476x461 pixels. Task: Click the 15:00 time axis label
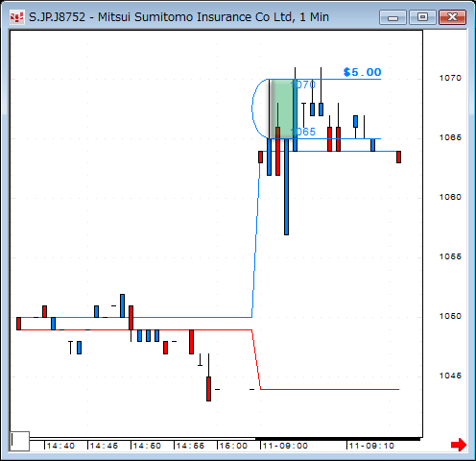[233, 446]
